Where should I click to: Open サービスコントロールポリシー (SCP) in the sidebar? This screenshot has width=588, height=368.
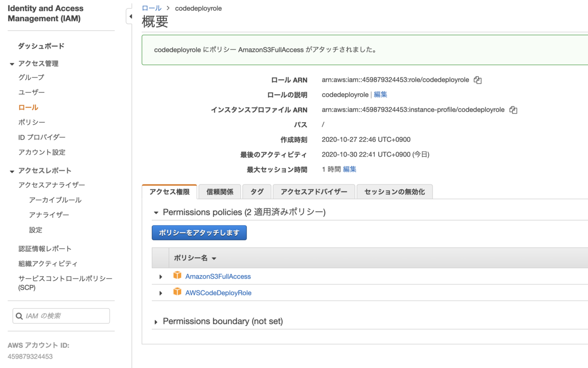pyautogui.click(x=65, y=283)
